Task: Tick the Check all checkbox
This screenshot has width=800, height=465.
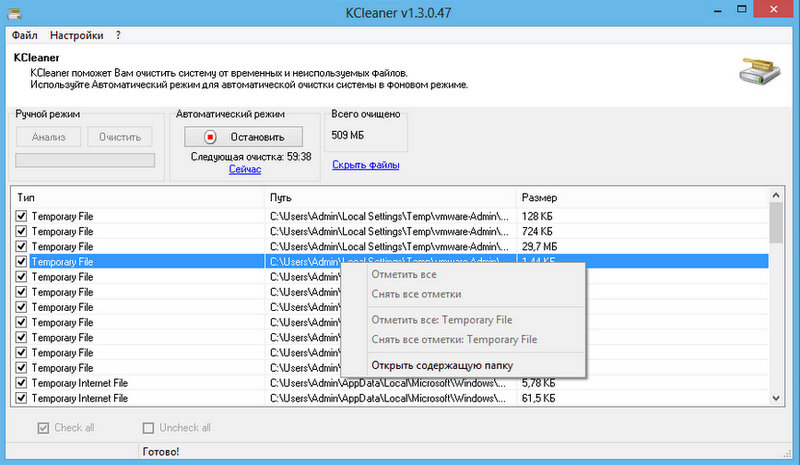Action: [x=43, y=428]
